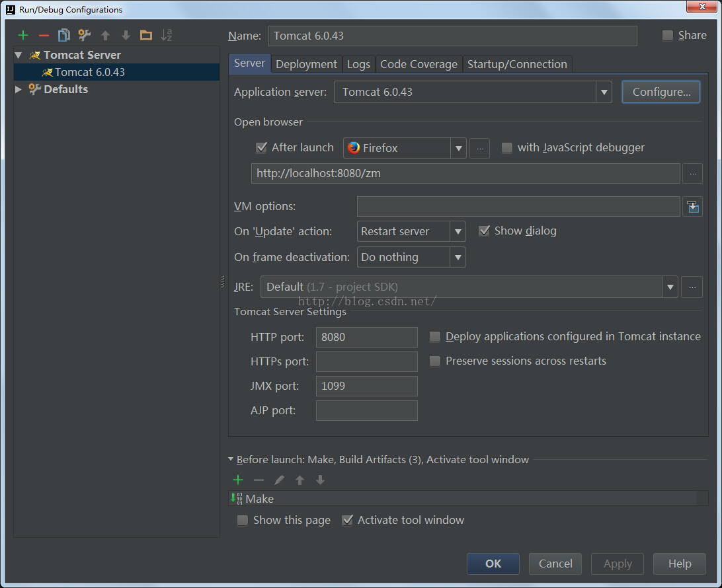Focus the AJP port field
Image resolution: width=722 pixels, height=588 pixels.
(366, 410)
